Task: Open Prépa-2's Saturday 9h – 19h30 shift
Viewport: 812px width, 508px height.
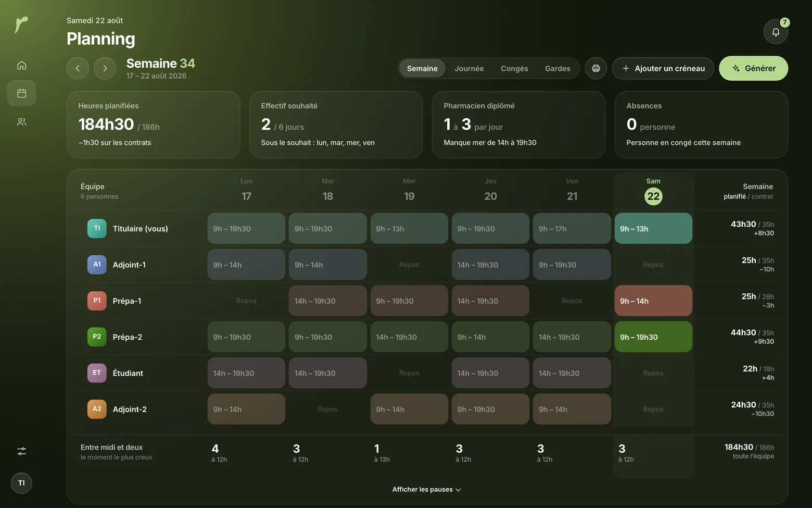Action: (653, 337)
